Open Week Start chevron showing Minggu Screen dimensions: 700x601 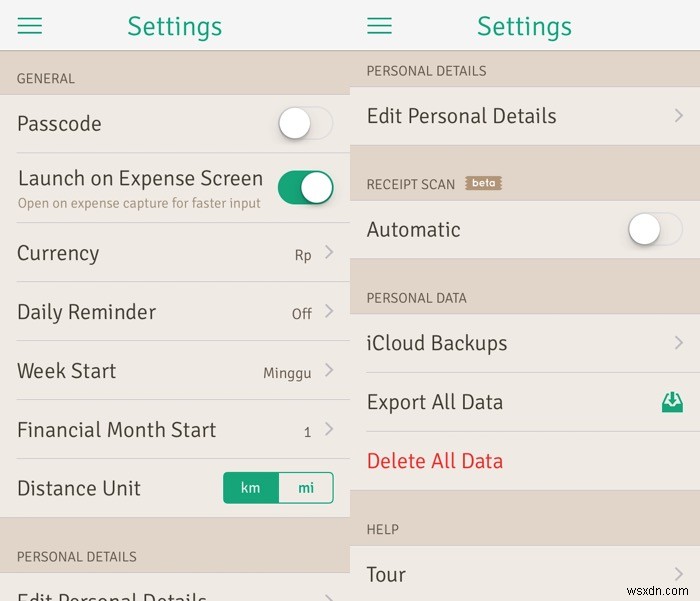click(329, 371)
